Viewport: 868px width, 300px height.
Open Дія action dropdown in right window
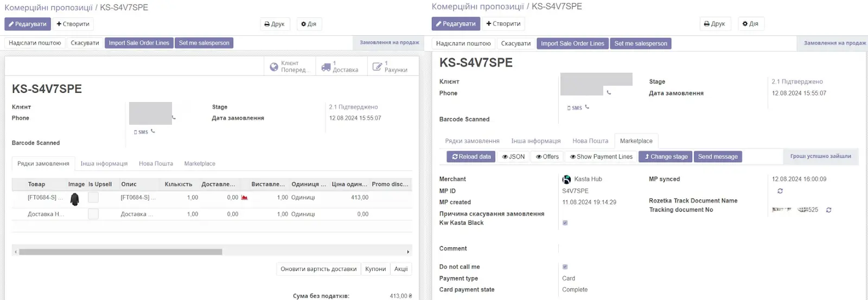(750, 23)
